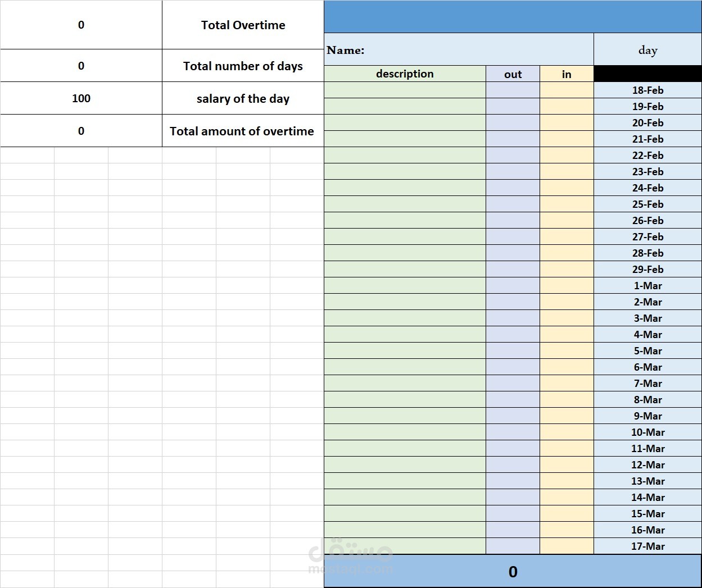Select the salary of the day label
The image size is (702, 588).
(x=243, y=98)
